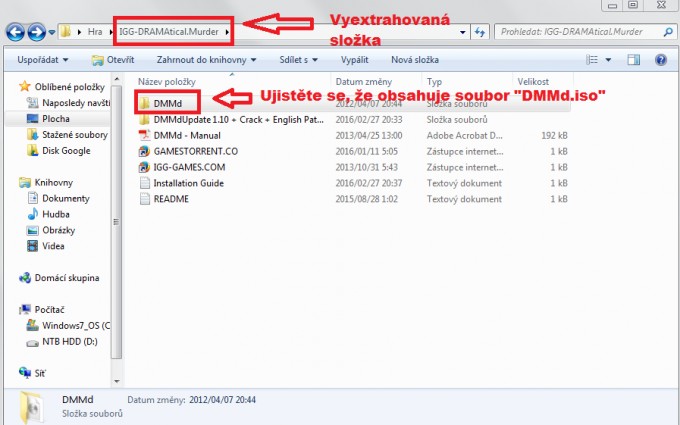Open the Uspořádat menu
The width and height of the screenshot is (680, 425).
coord(42,60)
